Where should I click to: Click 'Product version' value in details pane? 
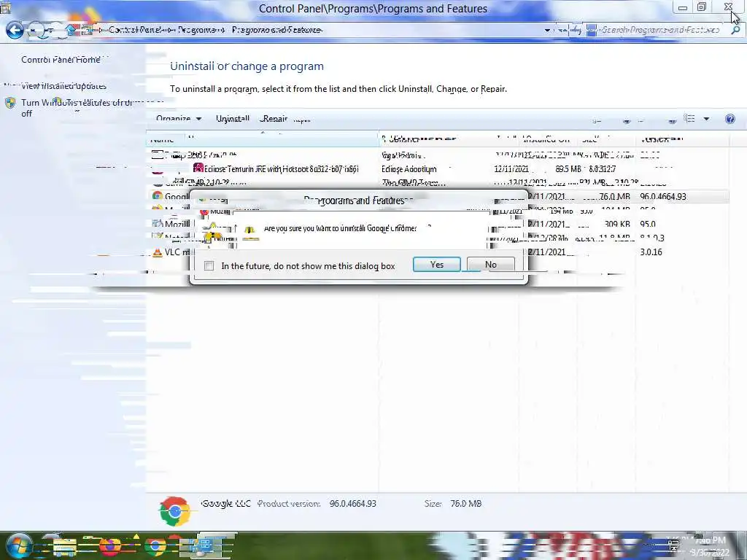[x=352, y=503]
